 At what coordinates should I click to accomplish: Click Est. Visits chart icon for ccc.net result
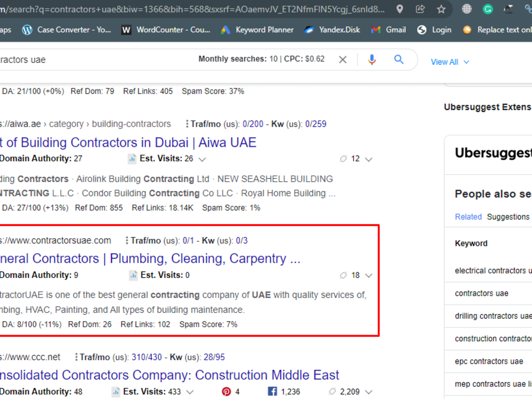coord(115,392)
